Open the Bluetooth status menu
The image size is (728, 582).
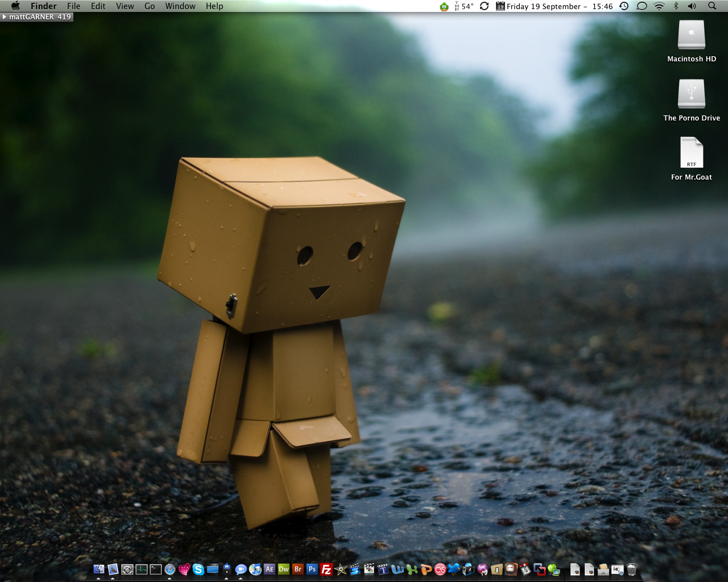(x=676, y=6)
